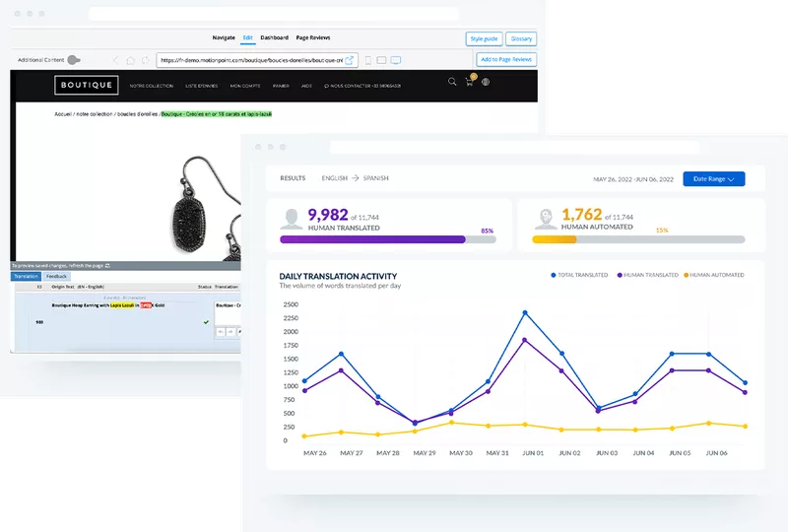The width and height of the screenshot is (788, 532).
Task: Open the Date Range dropdown
Action: coord(713,179)
